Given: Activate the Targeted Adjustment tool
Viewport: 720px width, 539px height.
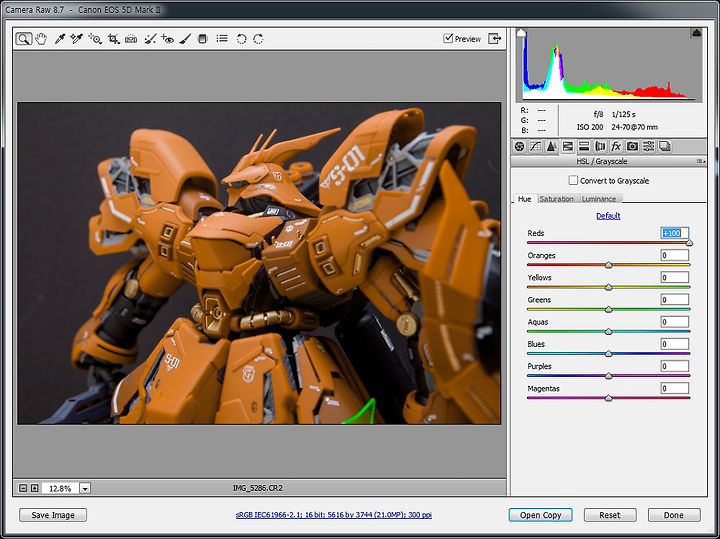Looking at the screenshot, I should 95,39.
